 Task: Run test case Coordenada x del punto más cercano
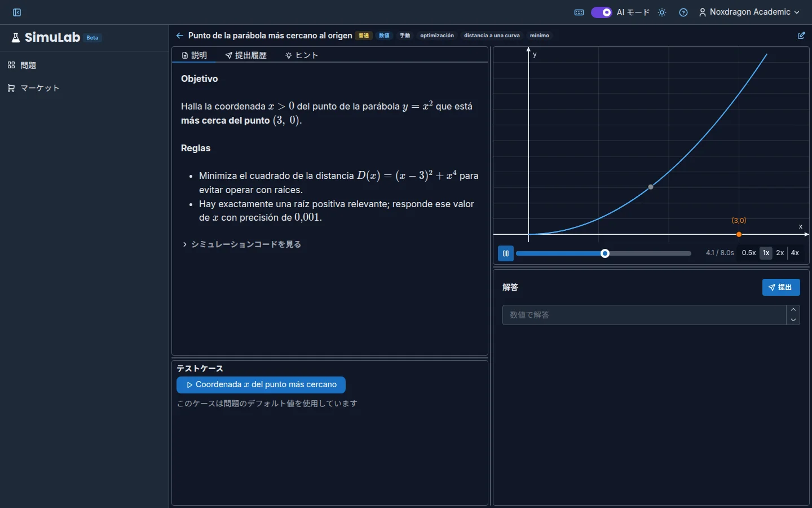(261, 385)
